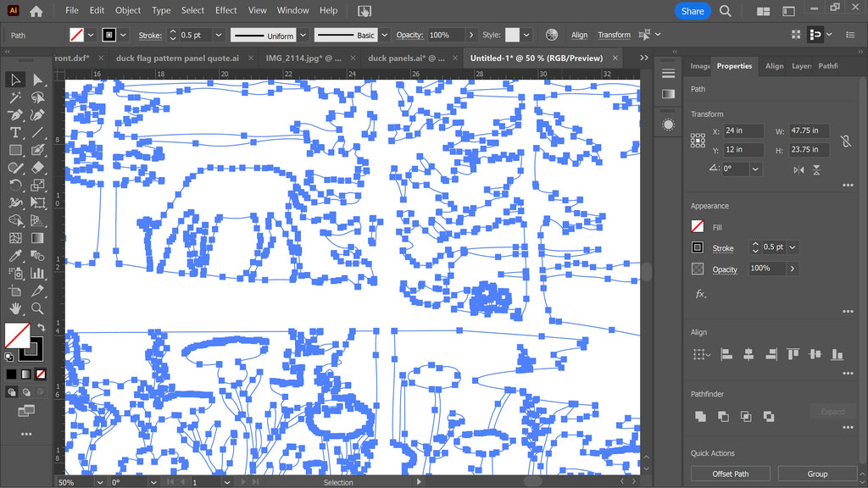Switch to Draw Behind mode
This screenshot has width=868, height=488.
click(x=26, y=392)
